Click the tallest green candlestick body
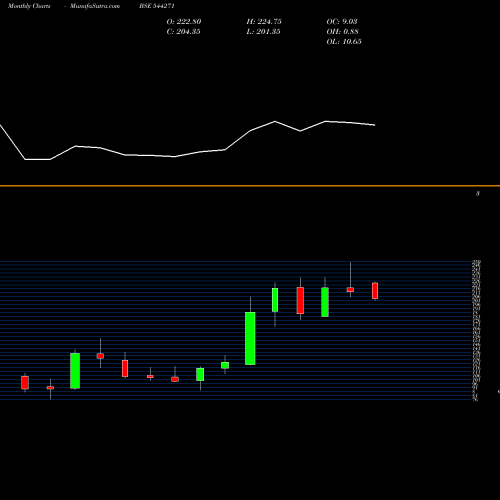This screenshot has height=500, width=500. tap(250, 338)
